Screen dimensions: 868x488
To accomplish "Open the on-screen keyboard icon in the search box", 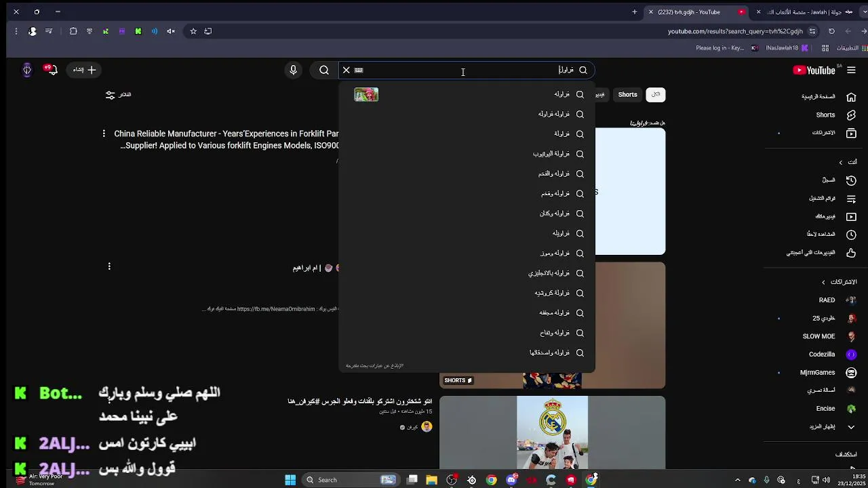I will point(359,70).
